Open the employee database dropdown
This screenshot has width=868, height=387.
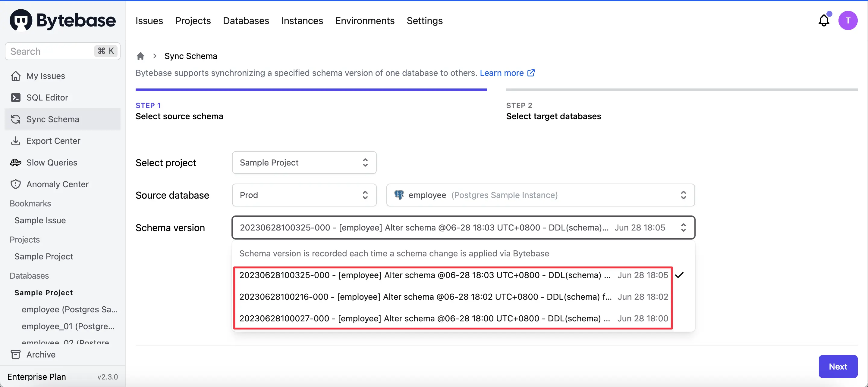click(x=540, y=195)
